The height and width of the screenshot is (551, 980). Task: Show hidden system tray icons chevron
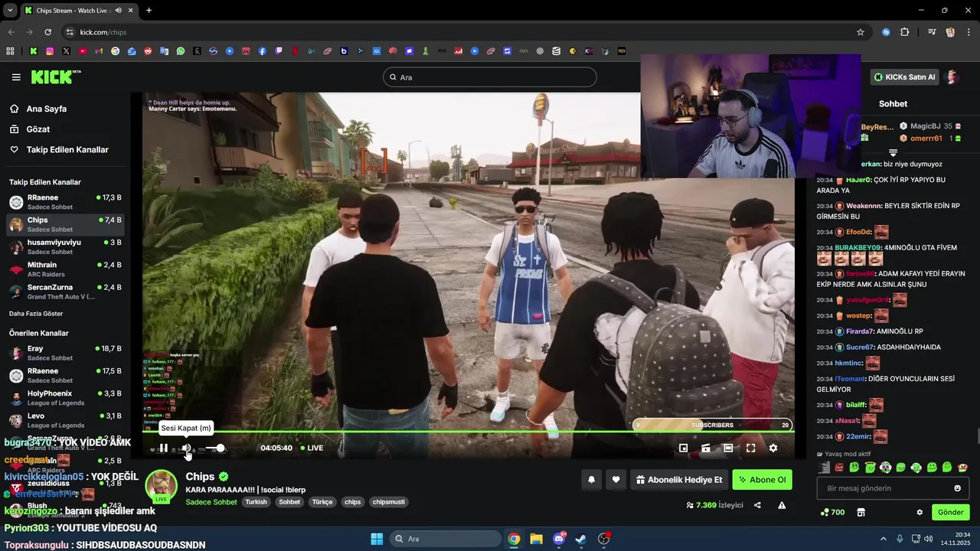point(883,539)
